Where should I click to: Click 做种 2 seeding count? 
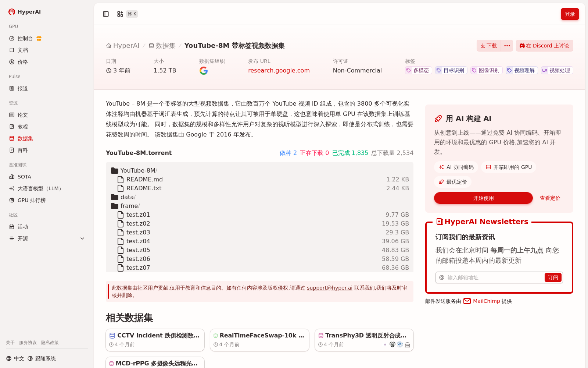[288, 153]
